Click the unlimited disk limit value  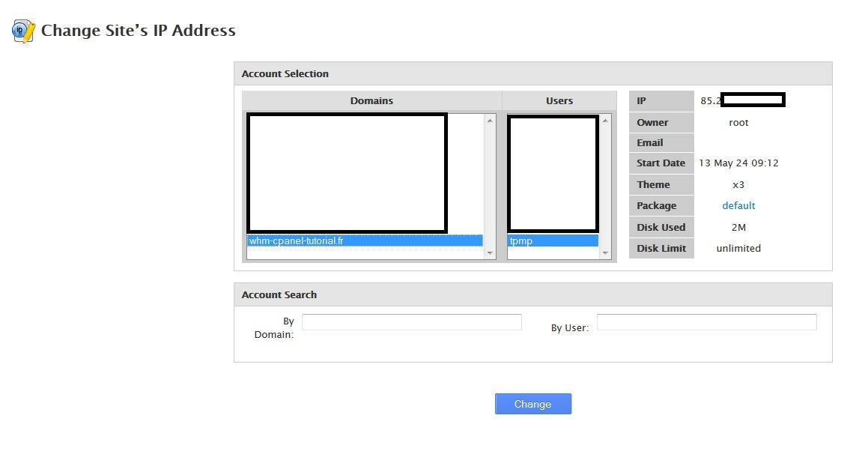(738, 248)
